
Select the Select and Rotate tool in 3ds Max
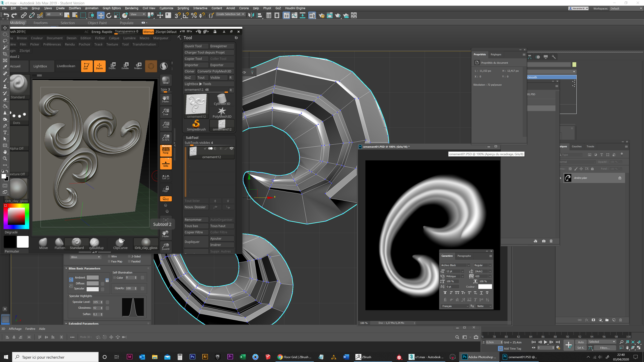[x=109, y=15]
